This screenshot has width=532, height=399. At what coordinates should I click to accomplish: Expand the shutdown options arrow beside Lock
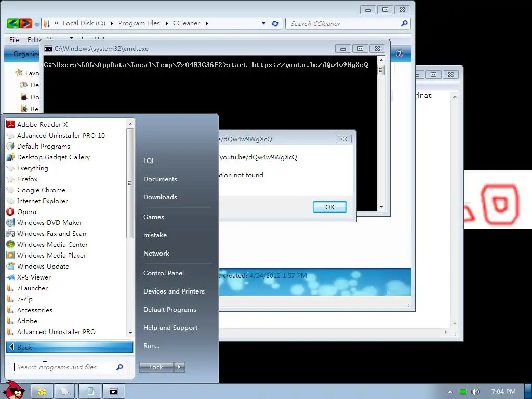point(179,367)
